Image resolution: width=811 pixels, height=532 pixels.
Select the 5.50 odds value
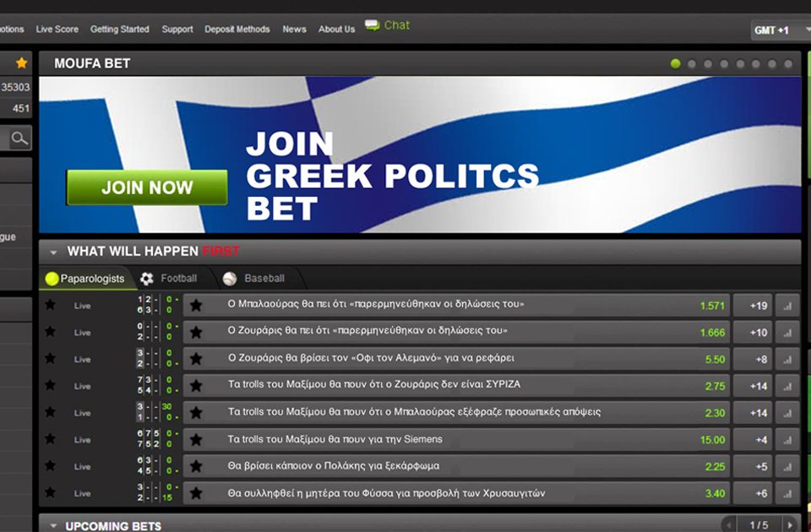click(x=715, y=359)
